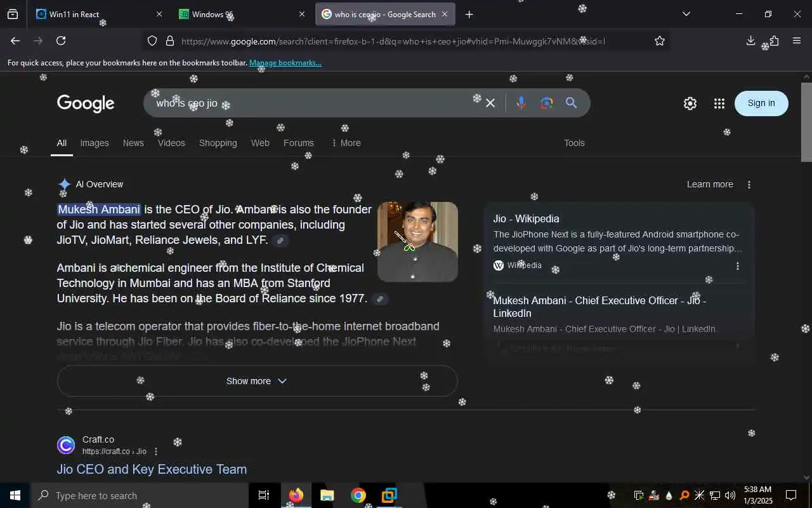Select the Videos search tab
Viewport: 812px width, 508px height.
coord(171,143)
